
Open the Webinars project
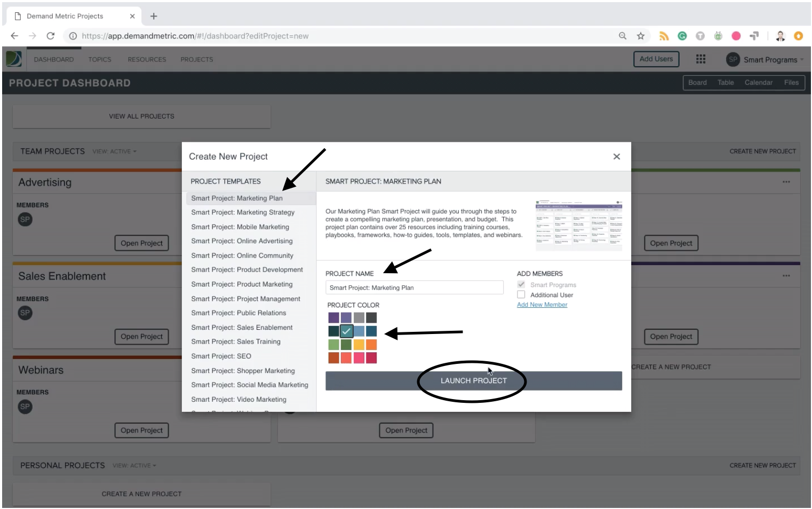coord(141,431)
